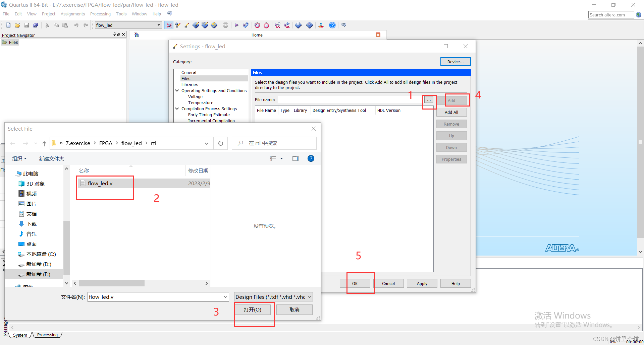Click the Redo toolbar icon

tap(86, 25)
